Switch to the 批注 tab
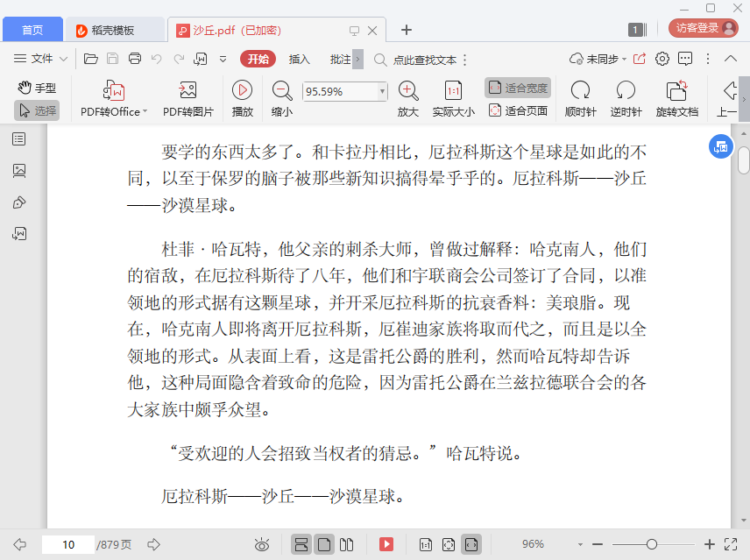This screenshot has width=750, height=560. click(341, 59)
